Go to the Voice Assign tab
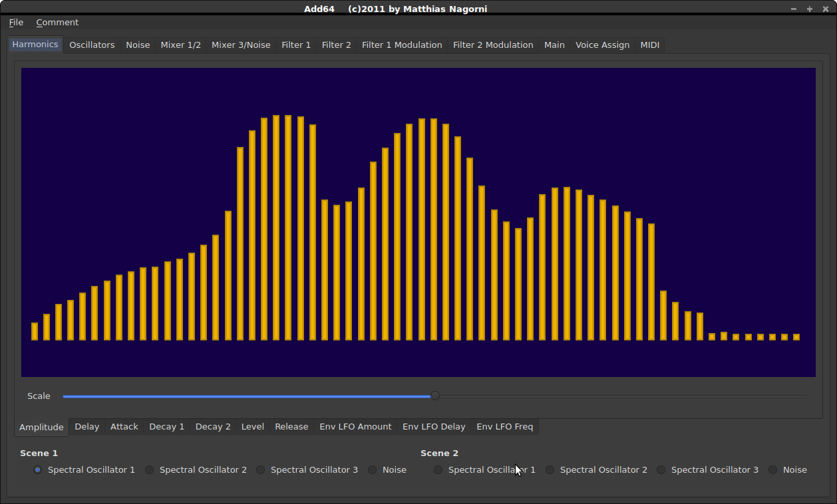Screen dimensions: 837x504 [602, 45]
